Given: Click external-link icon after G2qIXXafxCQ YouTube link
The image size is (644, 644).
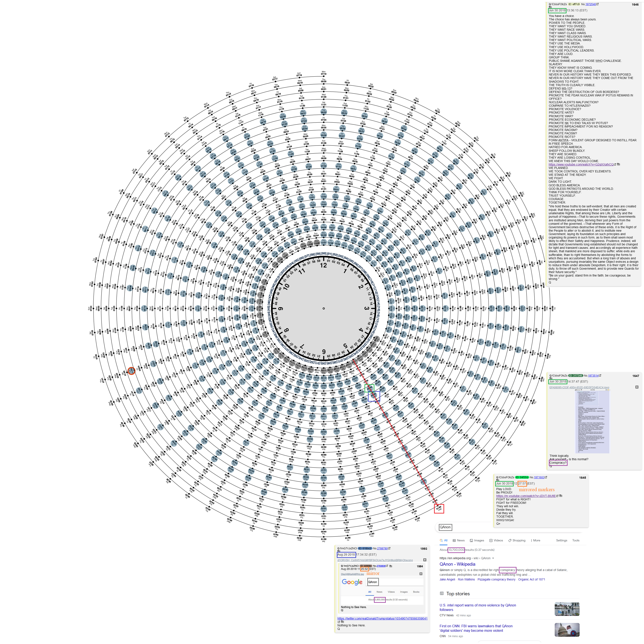Looking at the screenshot, I should point(615,164).
